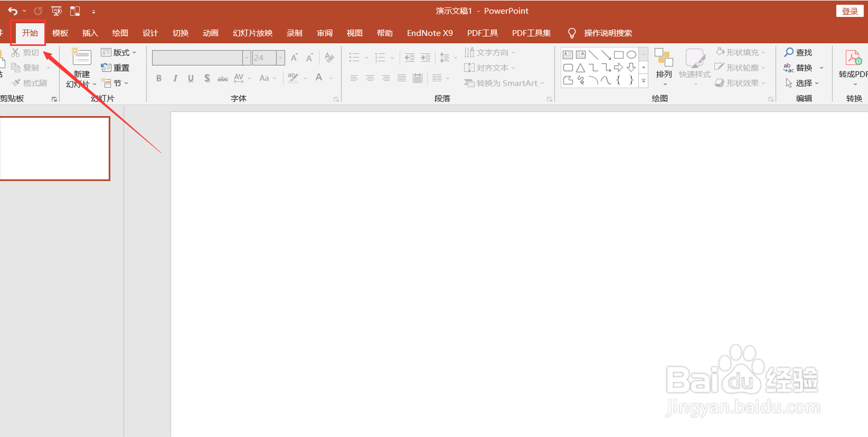Image resolution: width=868 pixels, height=437 pixels.
Task: Click the Cut (剪切) button
Action: pyautogui.click(x=25, y=53)
